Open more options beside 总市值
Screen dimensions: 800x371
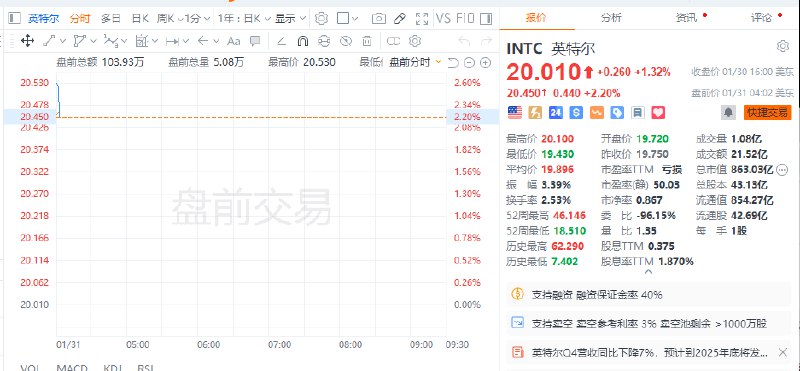[782, 169]
